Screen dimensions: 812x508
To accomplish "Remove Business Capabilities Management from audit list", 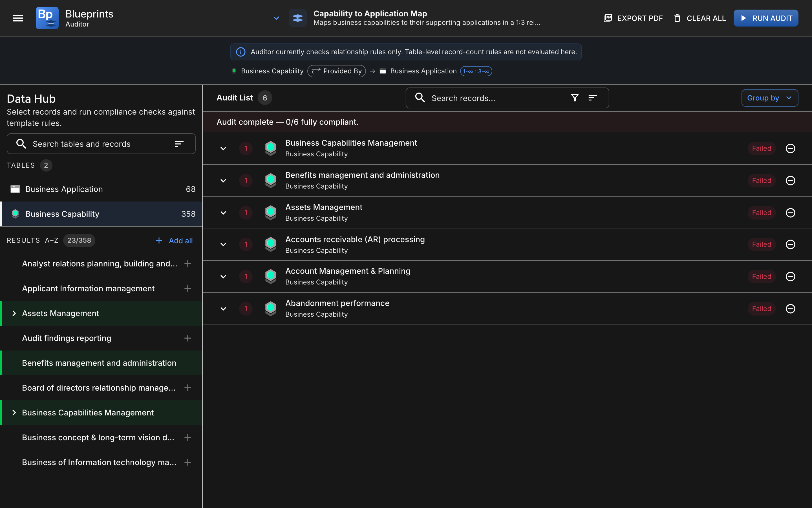I will pyautogui.click(x=791, y=148).
